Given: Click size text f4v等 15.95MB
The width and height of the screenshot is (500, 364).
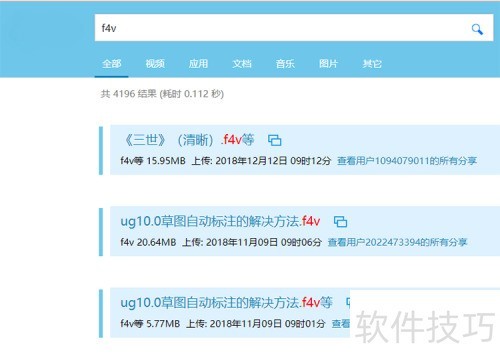Looking at the screenshot, I should point(153,161).
